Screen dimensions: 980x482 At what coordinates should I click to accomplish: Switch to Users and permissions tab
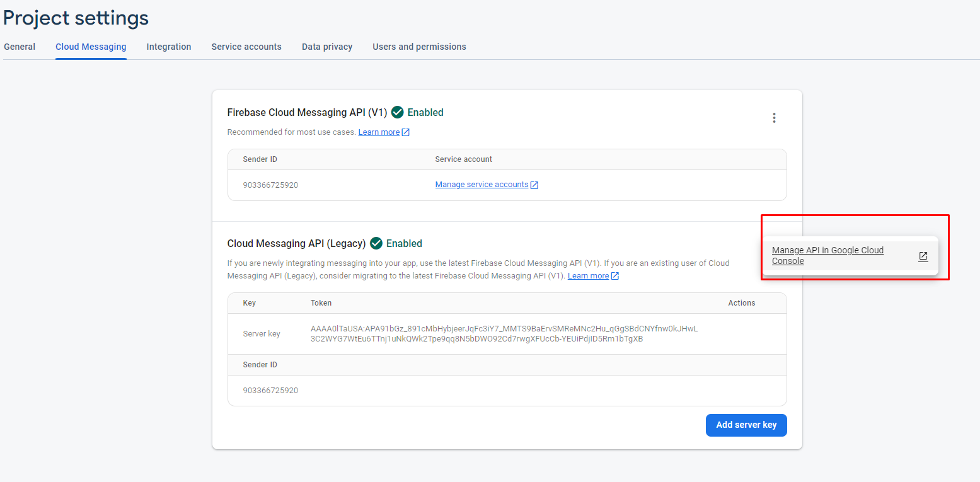coord(419,47)
